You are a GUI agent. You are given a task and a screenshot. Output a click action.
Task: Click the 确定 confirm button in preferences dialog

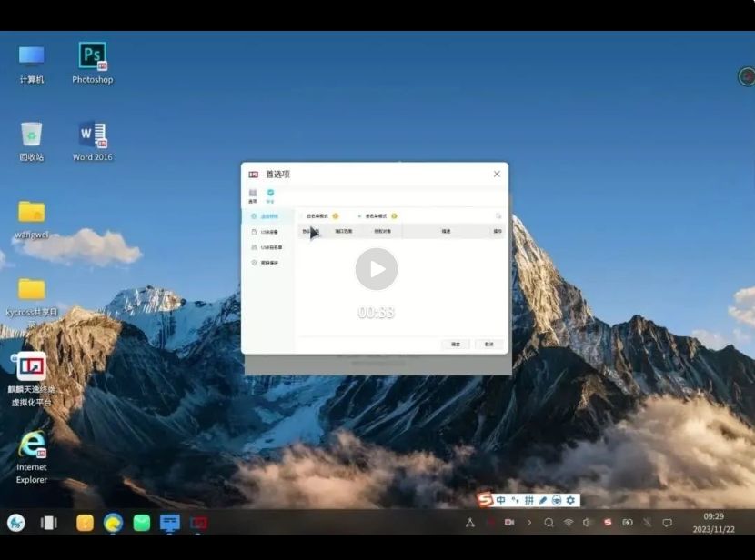point(455,345)
